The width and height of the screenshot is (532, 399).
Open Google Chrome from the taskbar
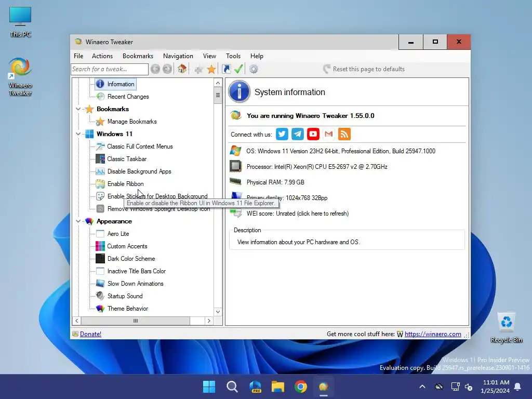coord(301,387)
